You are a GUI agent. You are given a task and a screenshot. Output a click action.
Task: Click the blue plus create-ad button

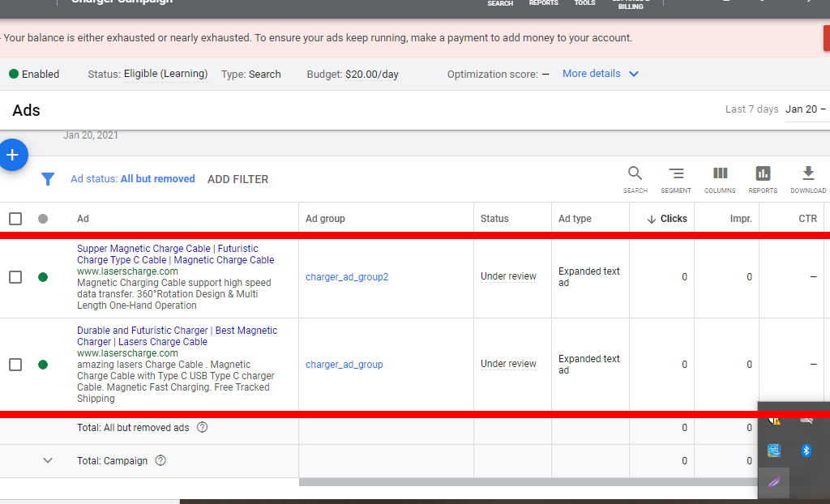[13, 155]
